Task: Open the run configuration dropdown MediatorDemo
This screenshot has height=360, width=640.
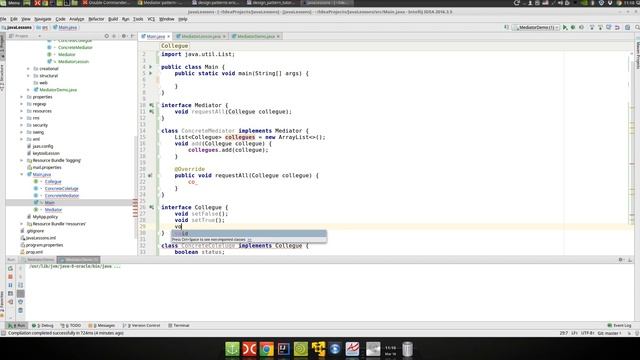Action: tap(536, 27)
